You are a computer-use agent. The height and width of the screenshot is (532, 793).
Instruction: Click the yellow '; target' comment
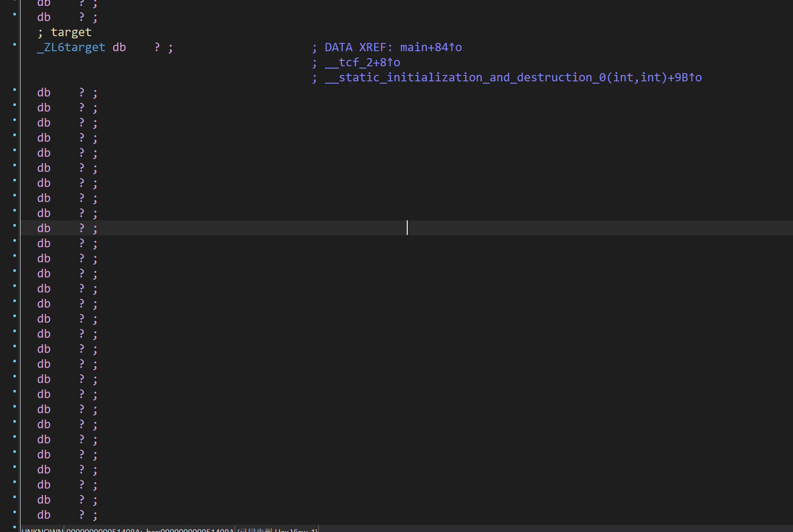click(x=65, y=32)
